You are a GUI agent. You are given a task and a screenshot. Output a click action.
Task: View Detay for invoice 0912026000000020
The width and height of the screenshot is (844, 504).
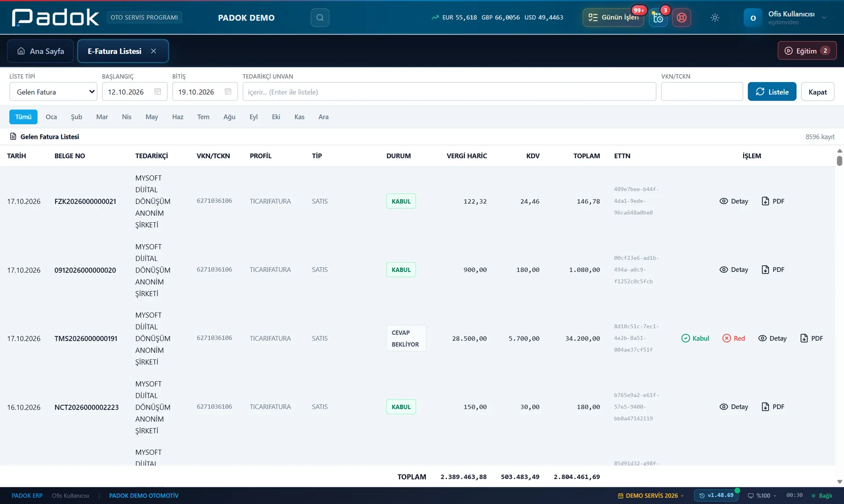click(x=734, y=270)
